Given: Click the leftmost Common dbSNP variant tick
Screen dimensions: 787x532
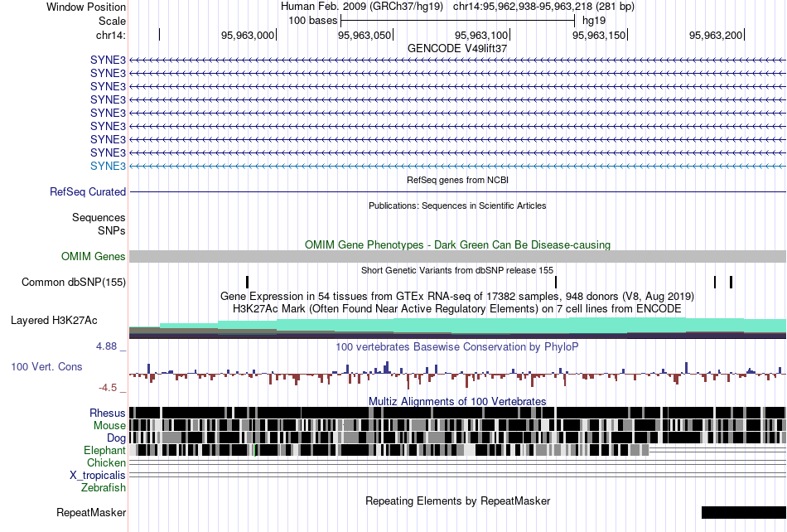Looking at the screenshot, I should click(x=248, y=282).
